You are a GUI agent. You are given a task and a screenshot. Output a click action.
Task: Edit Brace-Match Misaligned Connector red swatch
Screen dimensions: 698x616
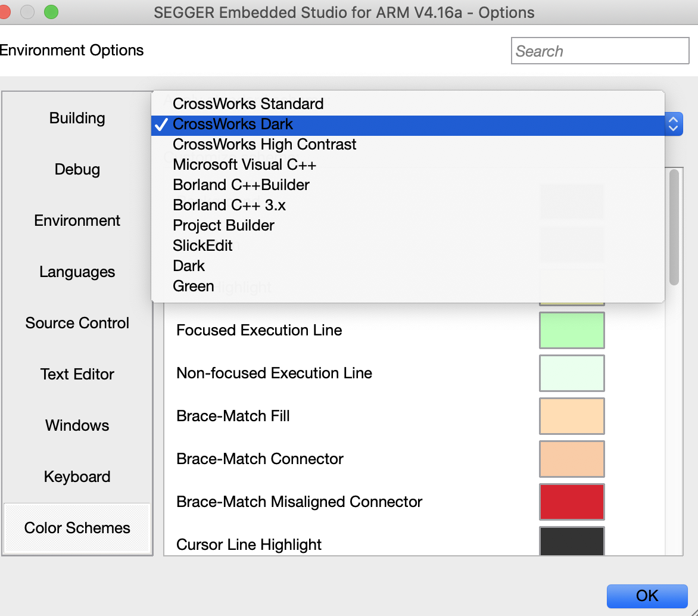pos(572,502)
